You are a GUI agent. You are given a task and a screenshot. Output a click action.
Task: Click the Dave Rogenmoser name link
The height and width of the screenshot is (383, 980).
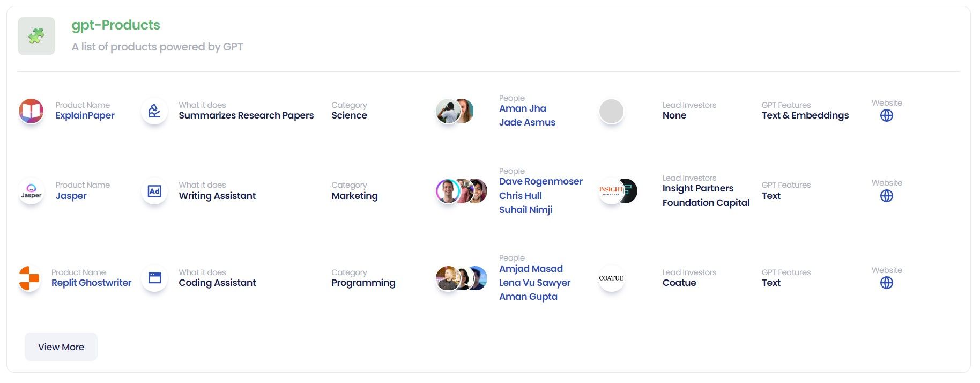click(x=540, y=181)
